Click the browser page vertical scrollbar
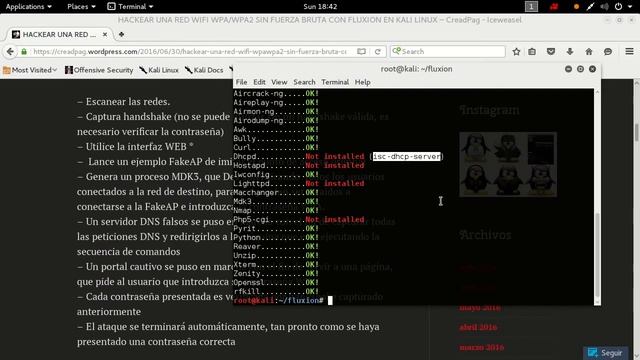 (637, 133)
